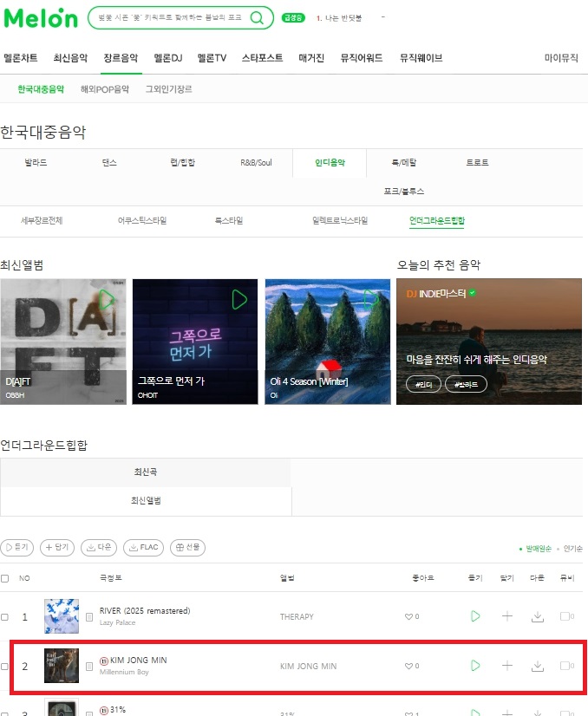Like the KIM JONG MIN song

(412, 666)
